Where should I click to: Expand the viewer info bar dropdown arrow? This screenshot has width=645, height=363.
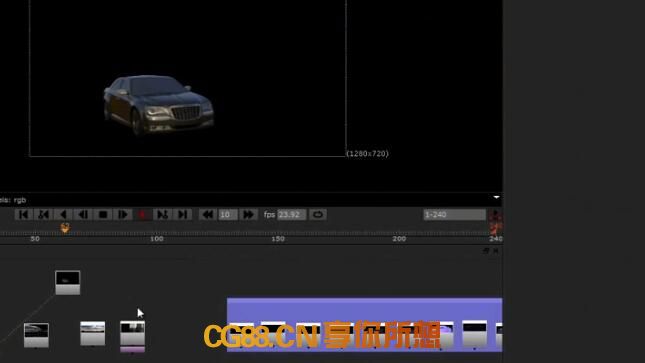tap(497, 197)
